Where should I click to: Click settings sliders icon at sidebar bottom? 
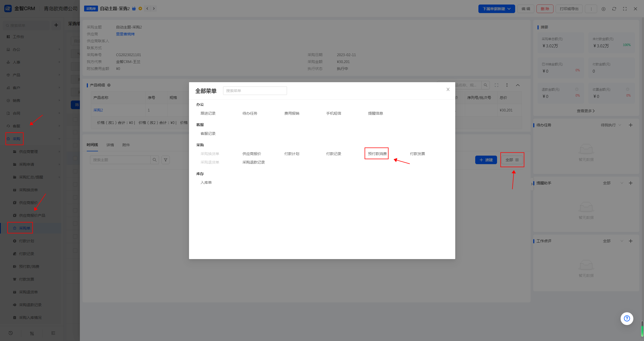tap(32, 333)
